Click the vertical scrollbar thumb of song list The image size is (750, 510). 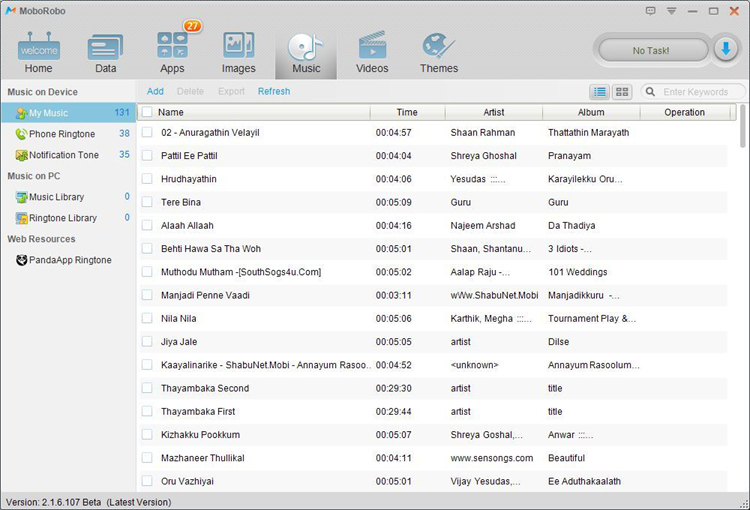pos(742,126)
